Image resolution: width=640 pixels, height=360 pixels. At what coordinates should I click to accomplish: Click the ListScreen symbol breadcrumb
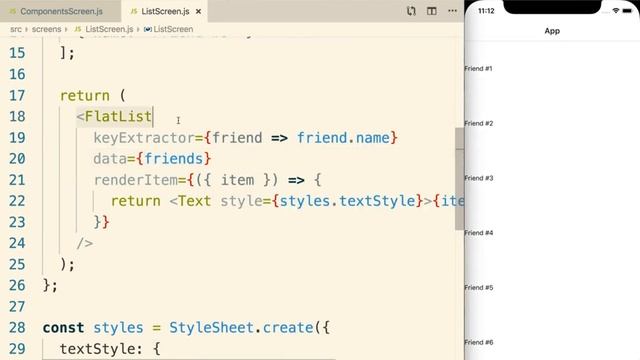pos(173,29)
